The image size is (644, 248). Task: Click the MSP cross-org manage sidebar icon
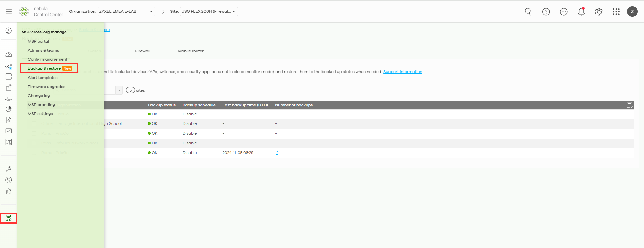coord(9,218)
